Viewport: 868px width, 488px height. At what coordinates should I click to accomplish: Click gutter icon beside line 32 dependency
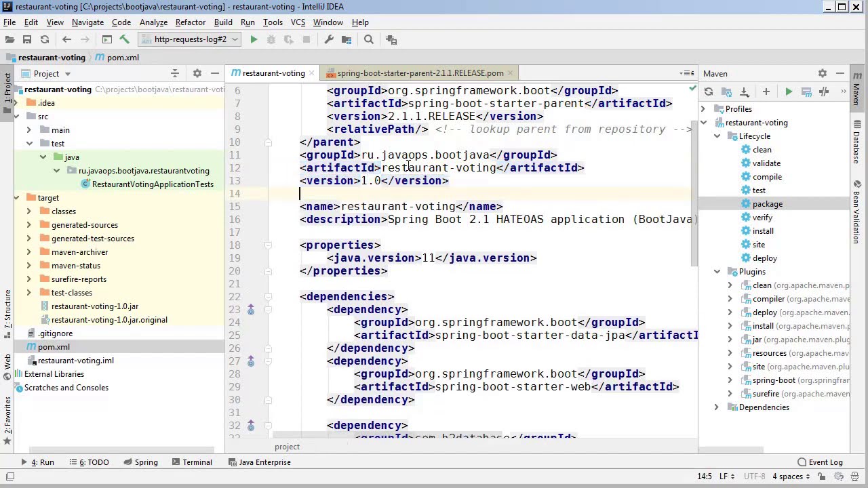click(x=250, y=425)
